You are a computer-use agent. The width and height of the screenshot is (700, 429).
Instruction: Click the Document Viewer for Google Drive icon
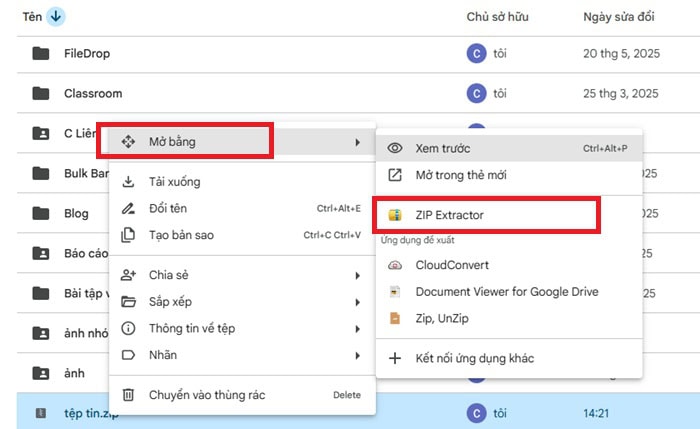(396, 292)
